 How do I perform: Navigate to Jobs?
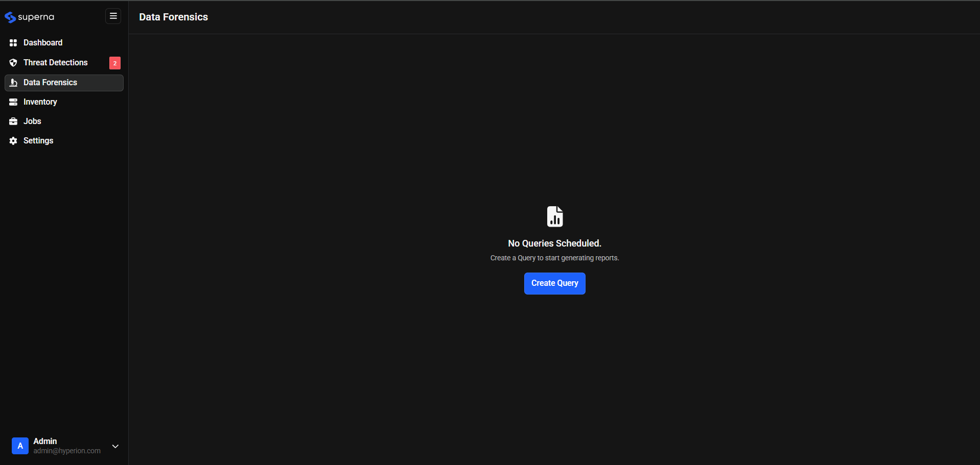(x=64, y=121)
